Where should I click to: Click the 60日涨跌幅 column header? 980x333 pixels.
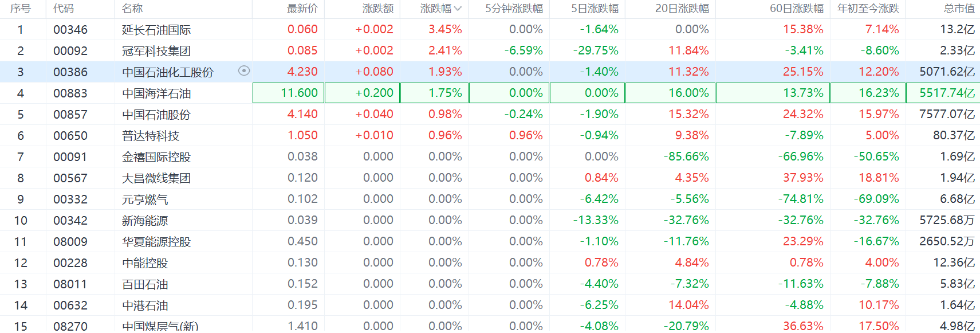[796, 9]
